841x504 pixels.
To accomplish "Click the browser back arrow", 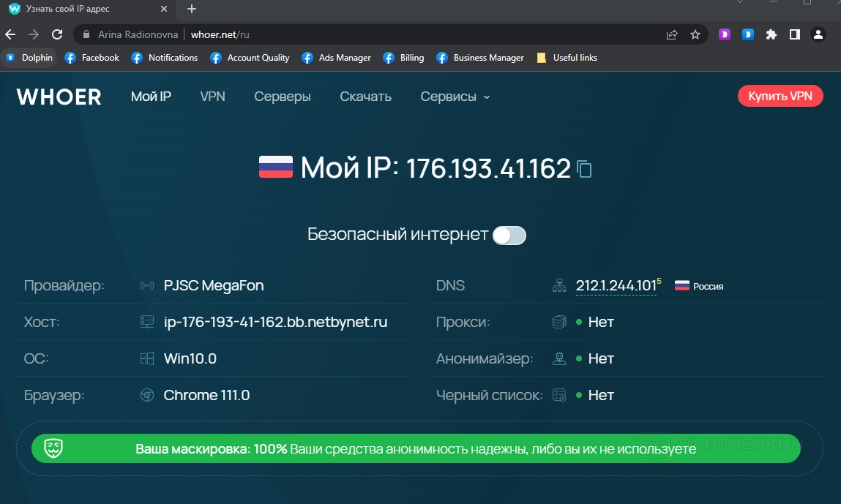I will tap(10, 34).
